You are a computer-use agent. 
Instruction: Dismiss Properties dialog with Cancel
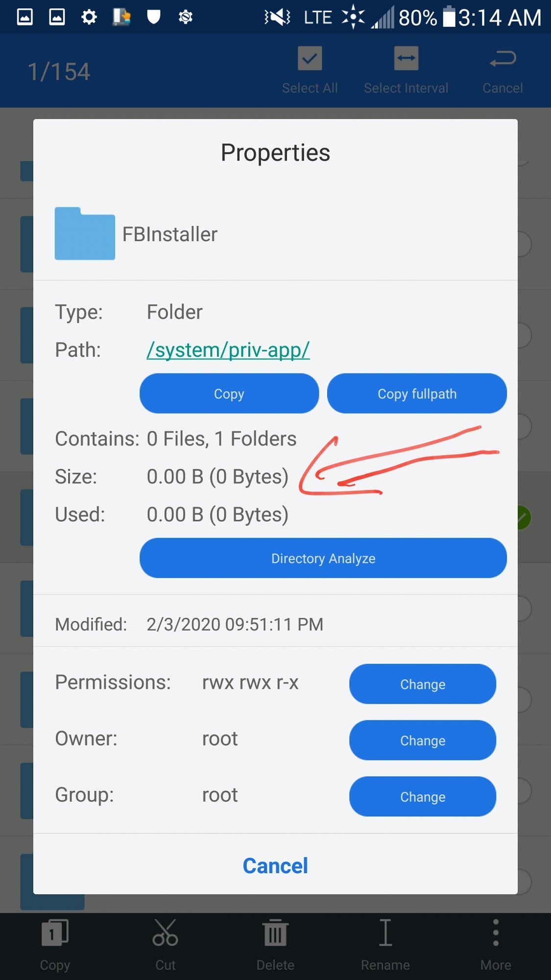tap(275, 866)
